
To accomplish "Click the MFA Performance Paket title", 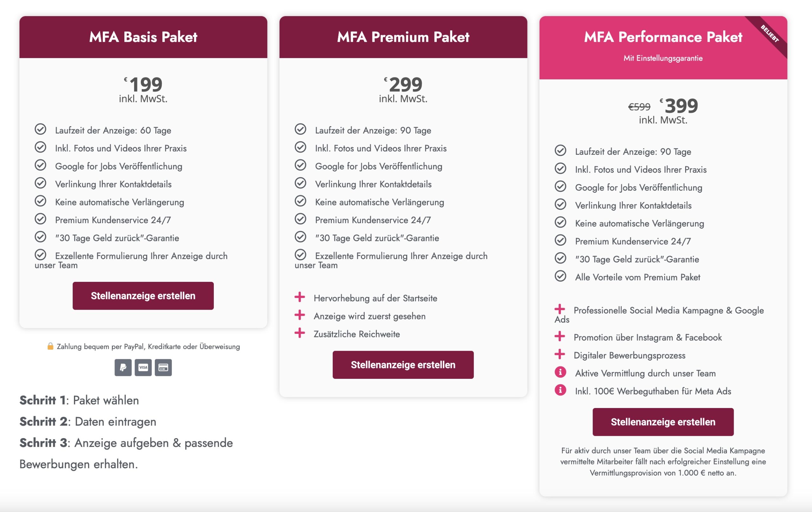I will click(x=663, y=37).
